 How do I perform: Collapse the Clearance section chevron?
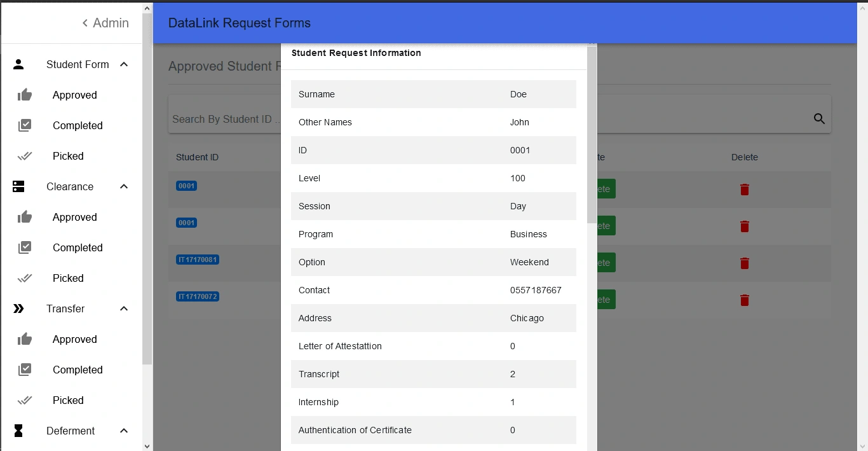click(x=124, y=186)
